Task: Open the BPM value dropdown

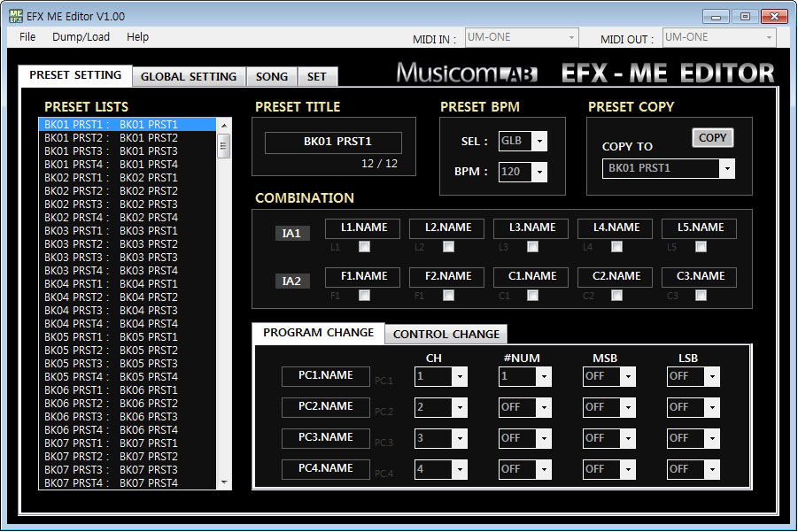Action: point(538,172)
